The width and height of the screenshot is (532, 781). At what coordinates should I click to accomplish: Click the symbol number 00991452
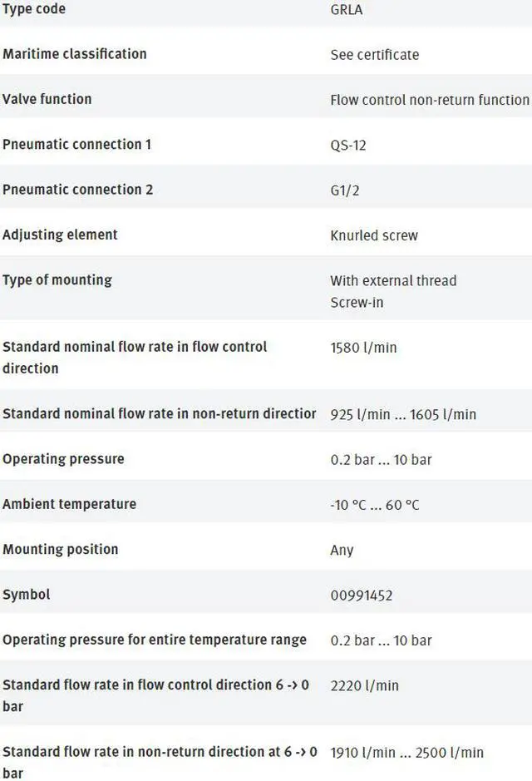361,596
